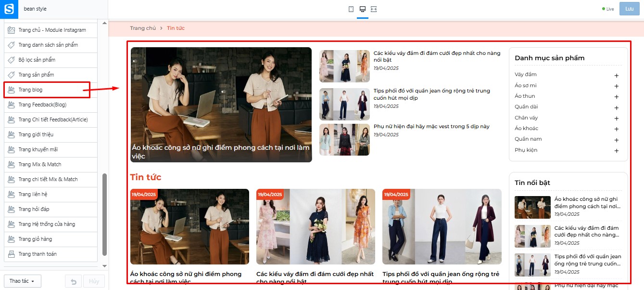The width and height of the screenshot is (644, 290).
Task: Click thumbnail beside Các kiểu váy đầm headline
Action: pos(344,66)
